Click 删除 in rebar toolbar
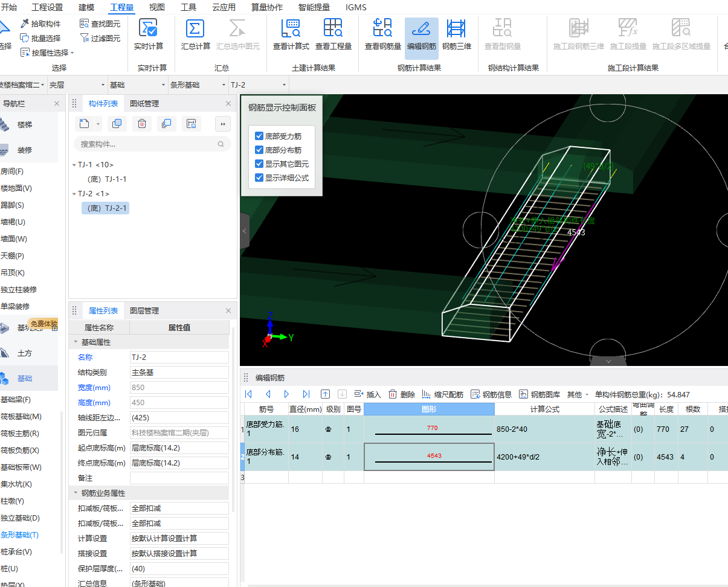Viewport: 728px width, 587px height. 402,394
